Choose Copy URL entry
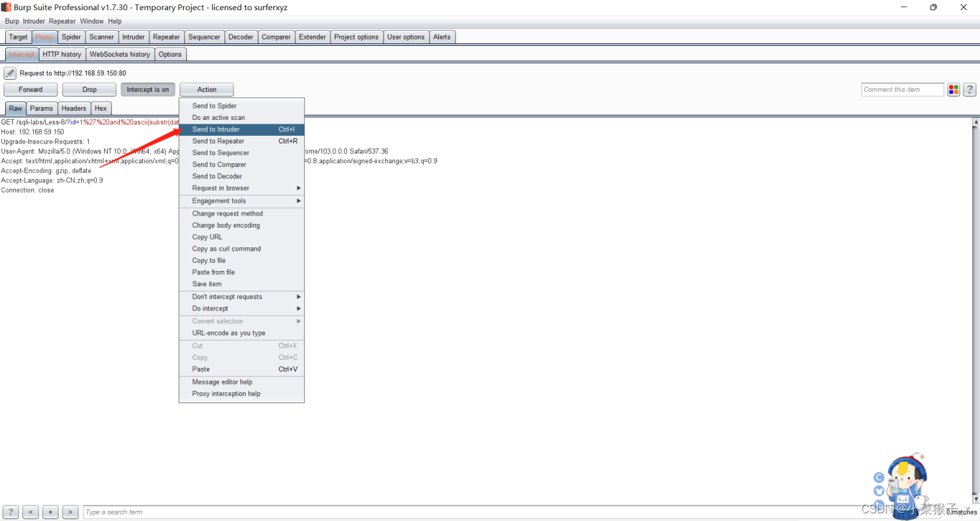 (x=242, y=237)
